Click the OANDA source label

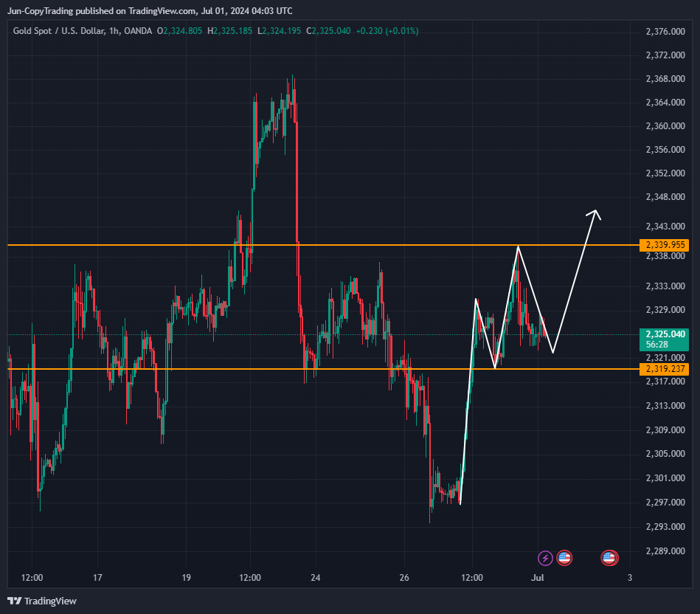pyautogui.click(x=138, y=31)
